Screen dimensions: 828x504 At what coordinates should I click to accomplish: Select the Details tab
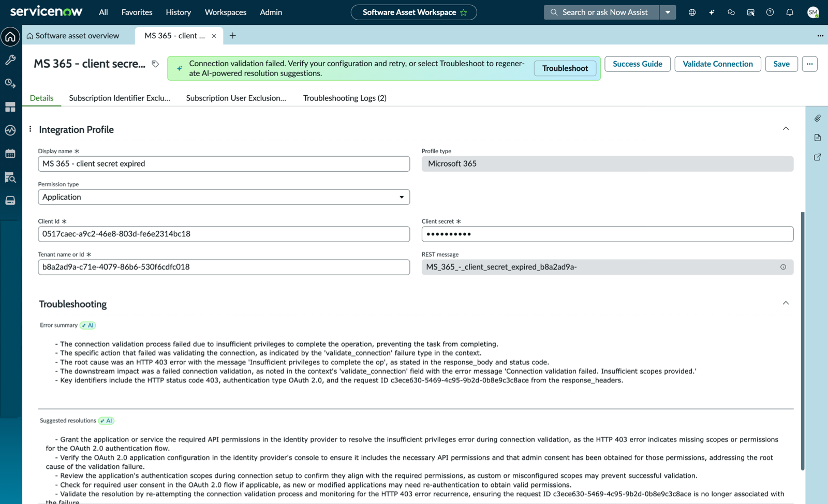pos(41,98)
